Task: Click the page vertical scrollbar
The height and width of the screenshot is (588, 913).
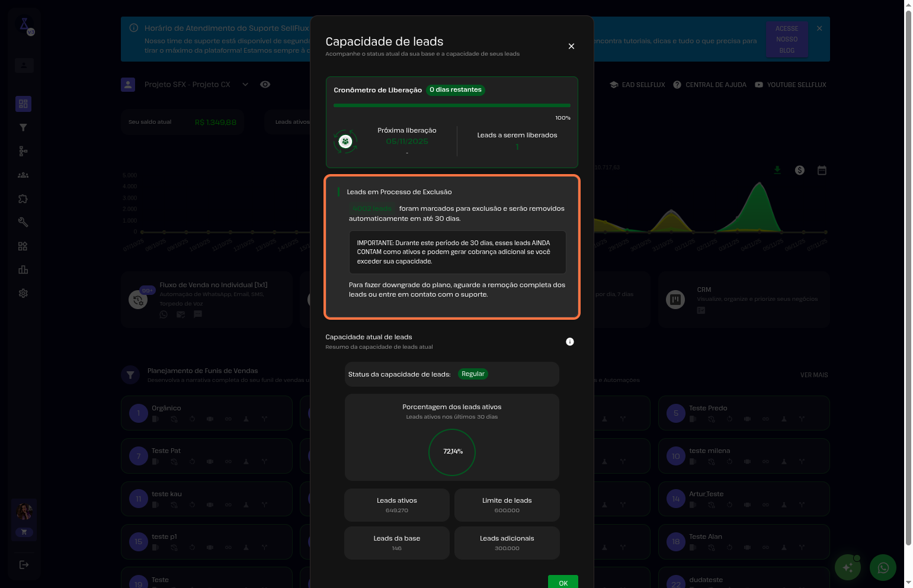Action: [x=908, y=278]
